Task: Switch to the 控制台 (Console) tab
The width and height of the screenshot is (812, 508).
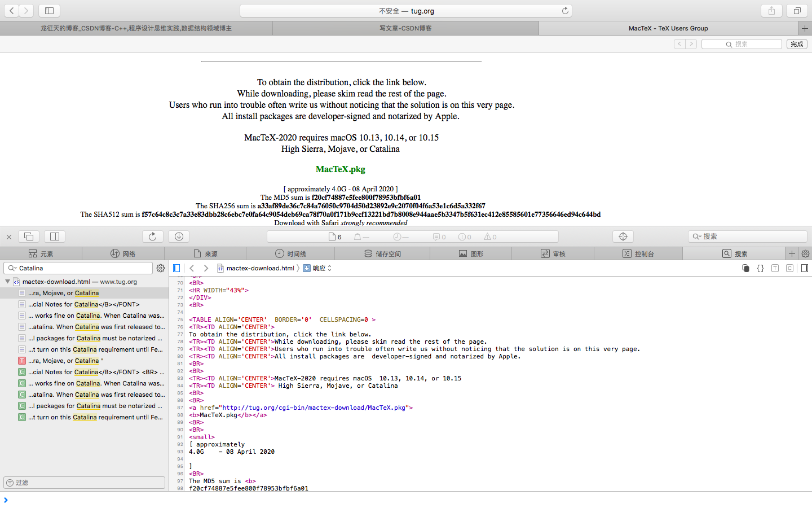Action: (x=638, y=254)
